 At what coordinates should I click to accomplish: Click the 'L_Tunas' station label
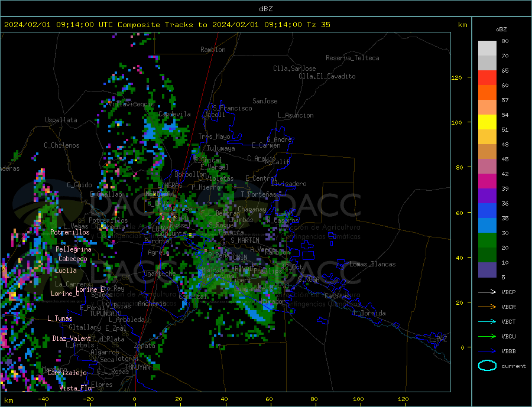coord(60,318)
